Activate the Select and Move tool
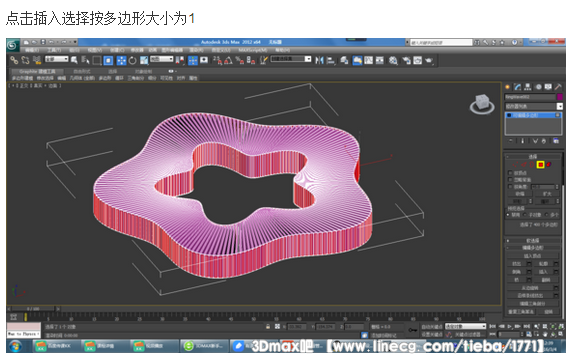 [121, 60]
